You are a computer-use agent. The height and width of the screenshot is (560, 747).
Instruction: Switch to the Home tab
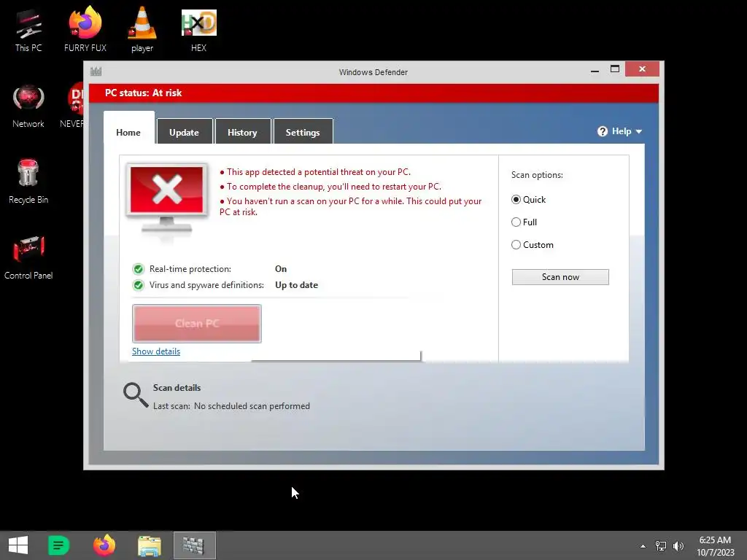[x=128, y=133]
